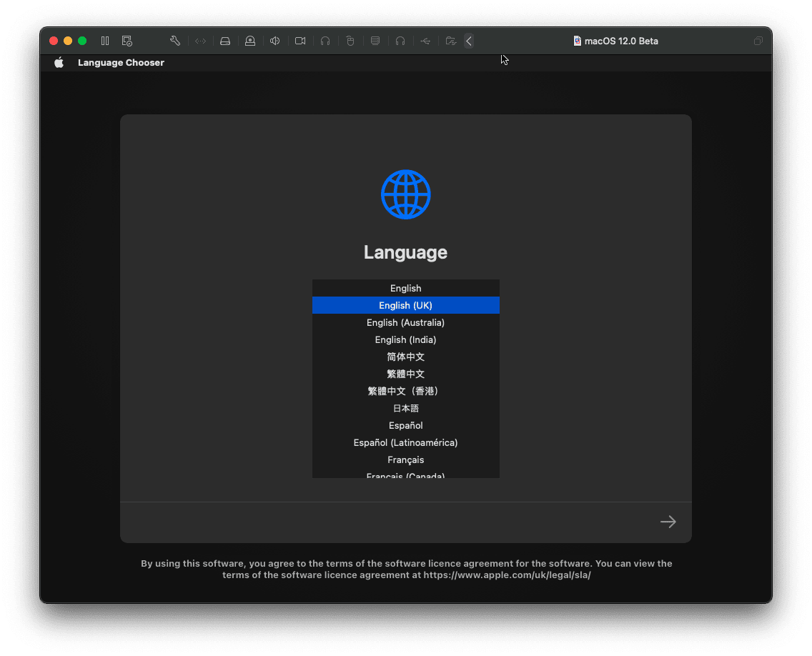The height and width of the screenshot is (656, 812).
Task: Click the USB devices icon
Action: tap(426, 41)
